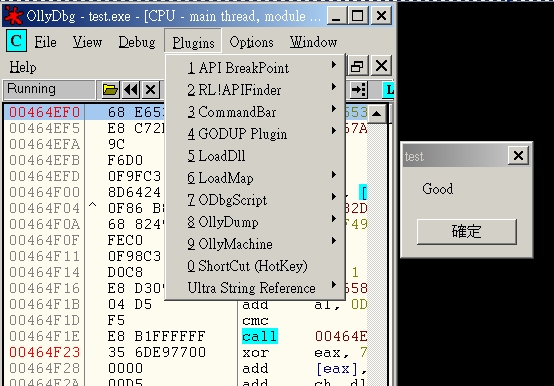This screenshot has height=386, width=554.
Task: Open the File menu
Action: (45, 42)
